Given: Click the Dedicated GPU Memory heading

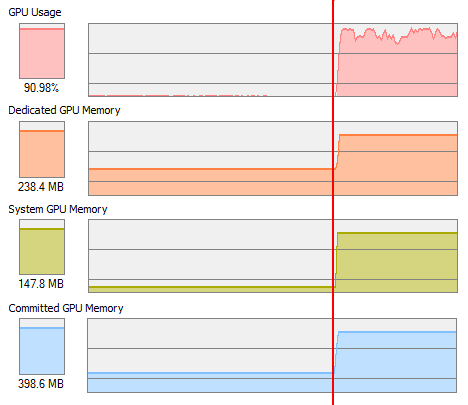Looking at the screenshot, I should pyautogui.click(x=64, y=110).
